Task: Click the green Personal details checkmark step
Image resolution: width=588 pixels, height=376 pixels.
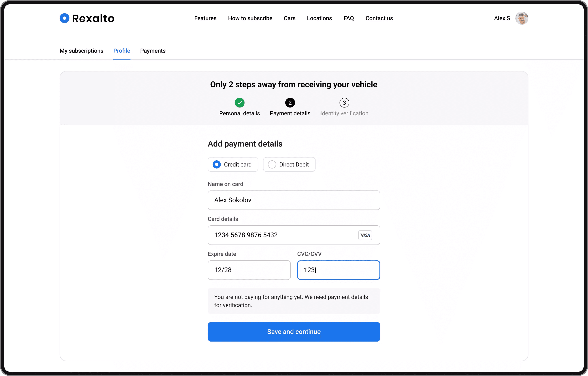Action: [x=240, y=103]
